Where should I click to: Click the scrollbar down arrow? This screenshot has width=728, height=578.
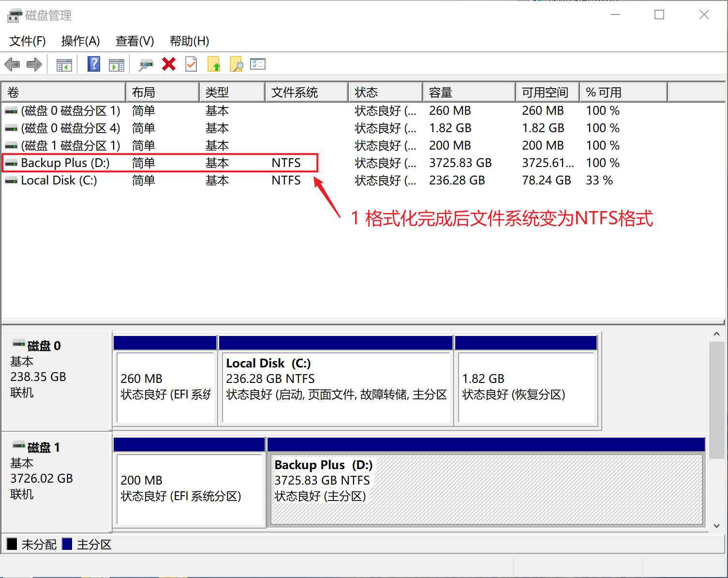716,525
